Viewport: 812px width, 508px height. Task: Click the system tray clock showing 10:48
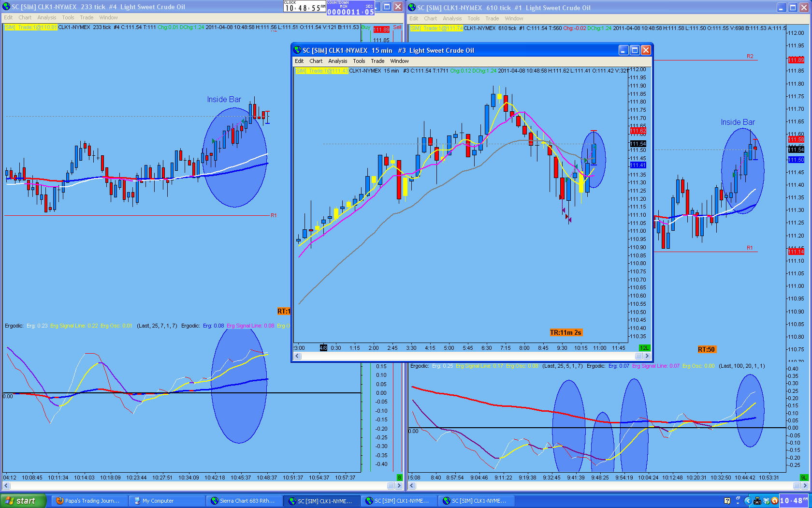point(794,501)
